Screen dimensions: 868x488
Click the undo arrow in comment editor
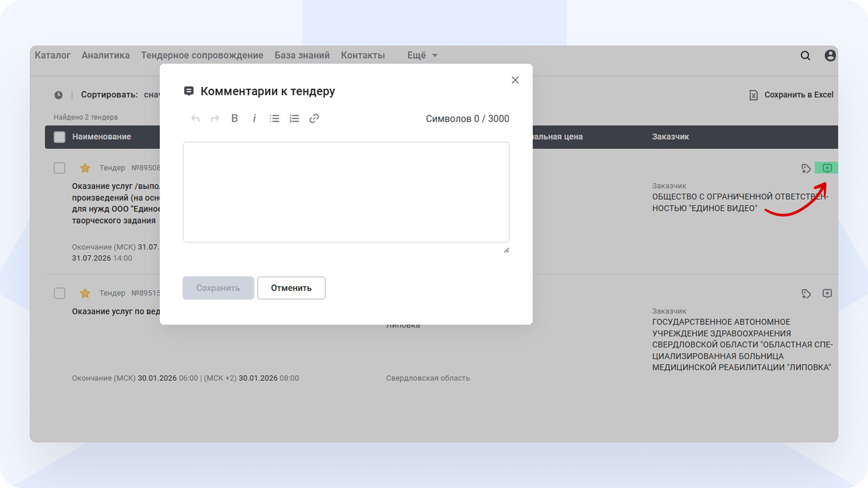click(x=195, y=118)
